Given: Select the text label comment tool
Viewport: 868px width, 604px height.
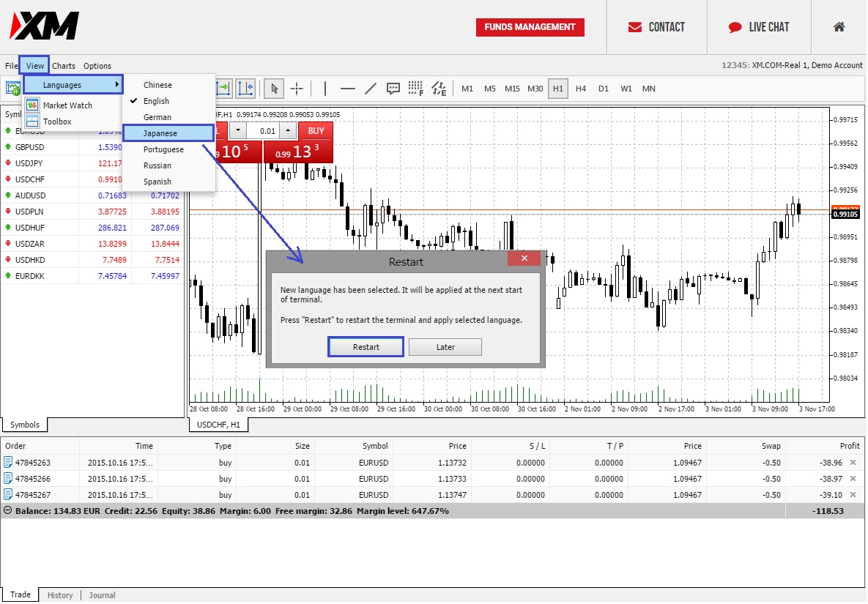Looking at the screenshot, I should coord(393,89).
